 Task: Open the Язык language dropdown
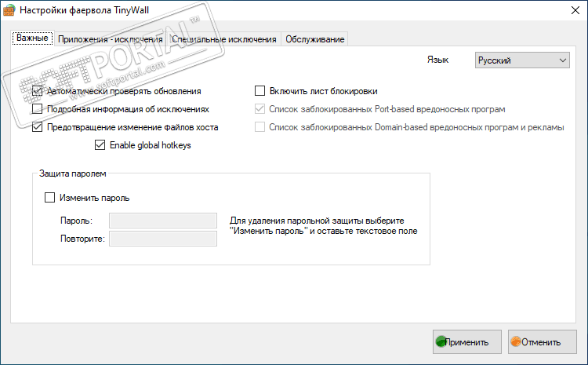(522, 60)
